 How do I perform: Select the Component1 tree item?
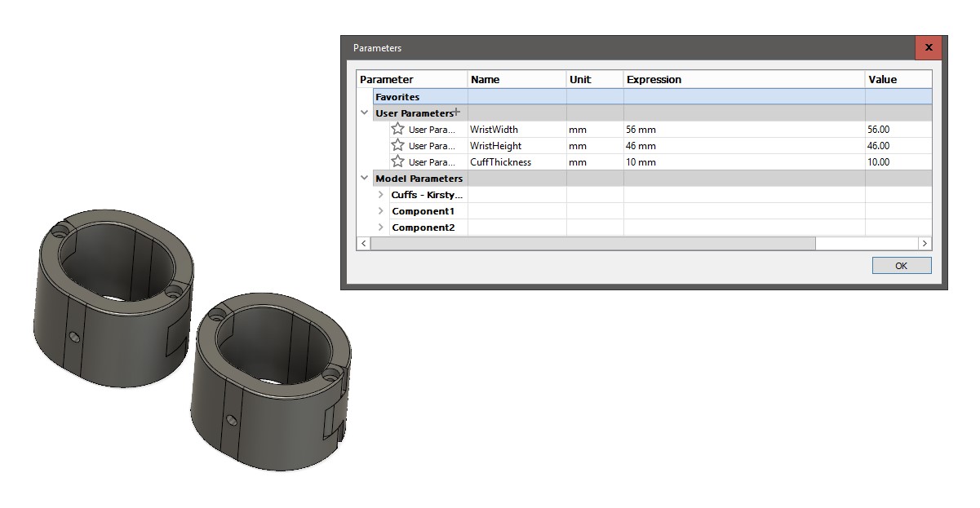(423, 211)
